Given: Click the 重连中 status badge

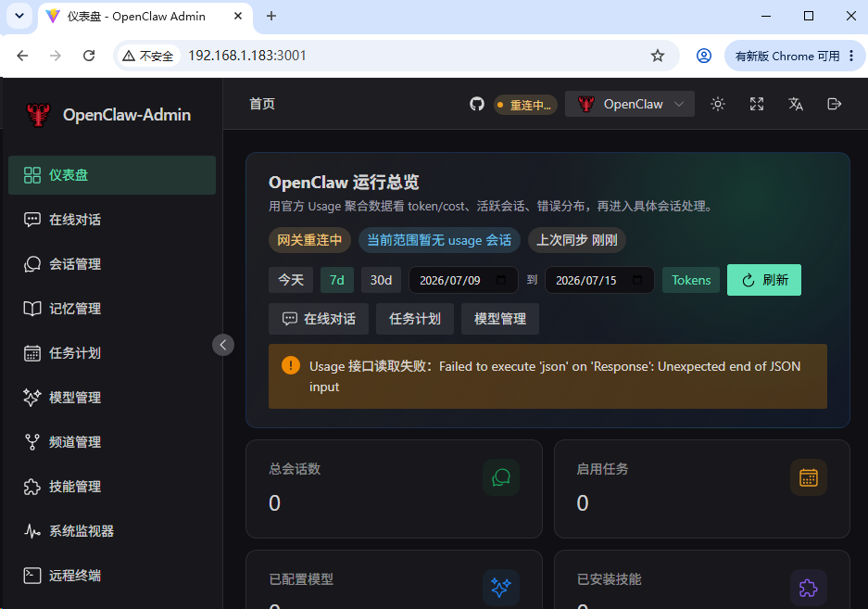Looking at the screenshot, I should tap(525, 105).
